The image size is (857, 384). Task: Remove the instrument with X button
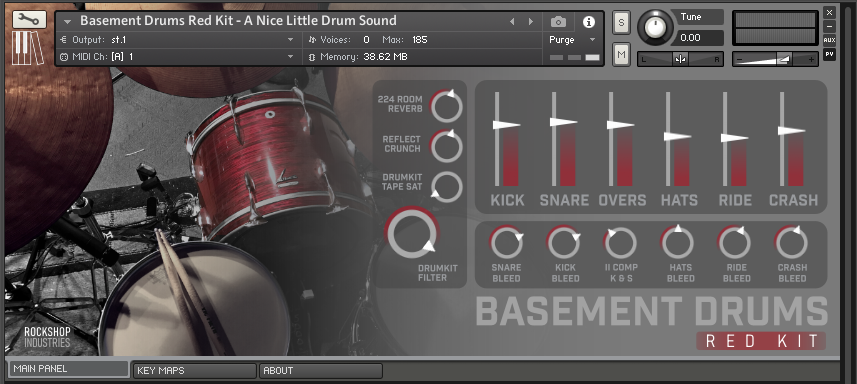click(x=829, y=12)
